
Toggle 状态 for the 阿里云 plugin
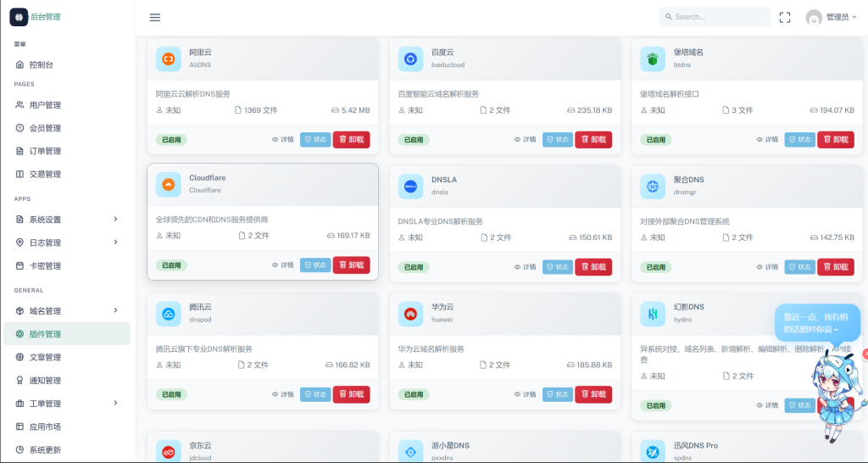point(315,140)
